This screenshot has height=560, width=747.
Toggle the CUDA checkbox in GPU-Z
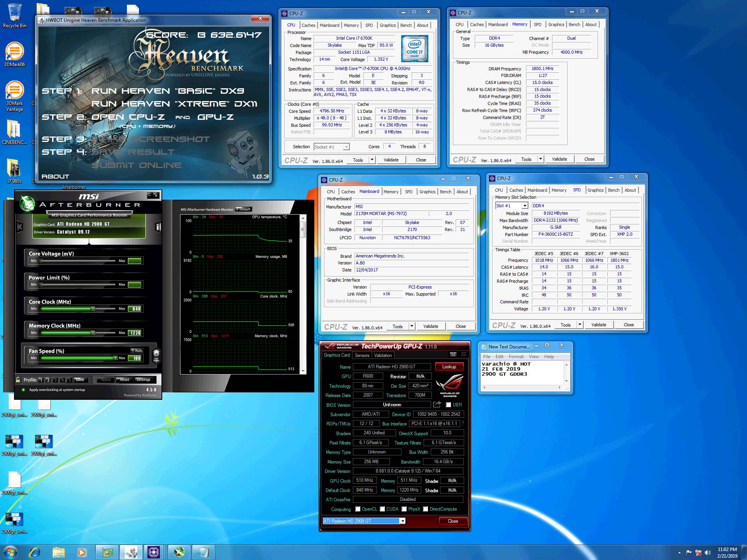(x=382, y=509)
